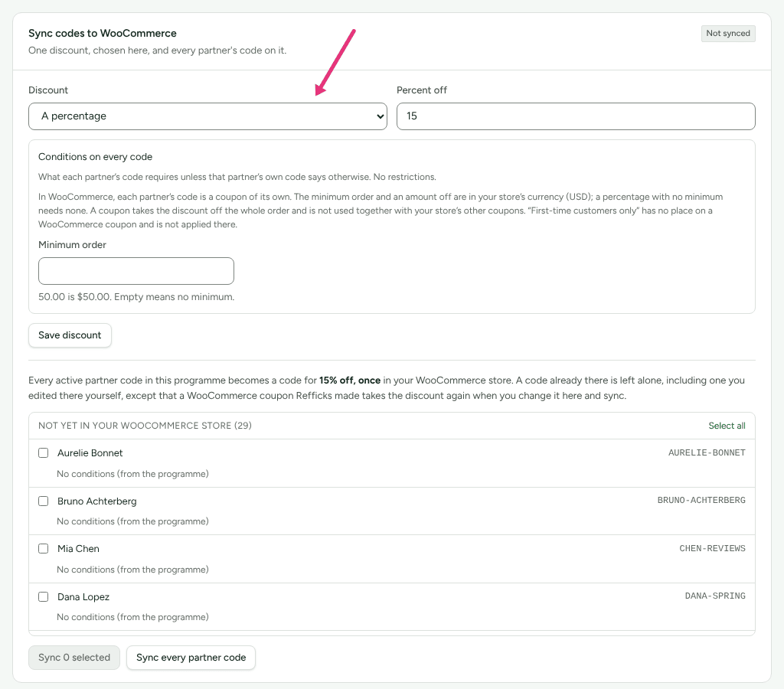Click the Sync codes to WooCommerce heading
784x689 pixels.
point(103,33)
